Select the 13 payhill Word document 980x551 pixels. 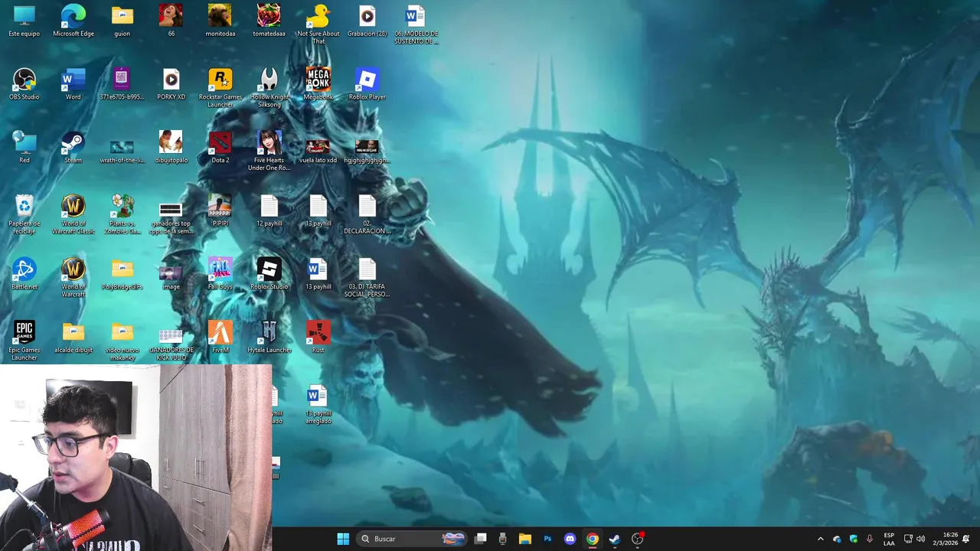(318, 274)
